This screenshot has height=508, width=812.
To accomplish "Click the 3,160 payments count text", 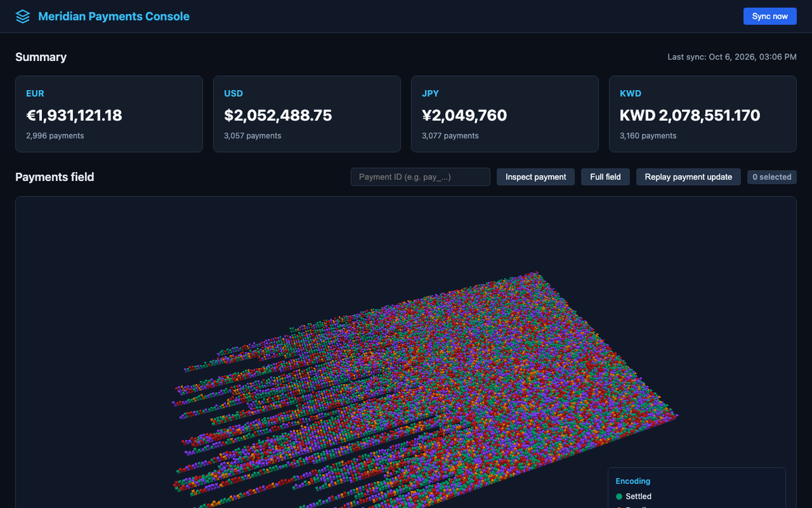I will click(648, 135).
